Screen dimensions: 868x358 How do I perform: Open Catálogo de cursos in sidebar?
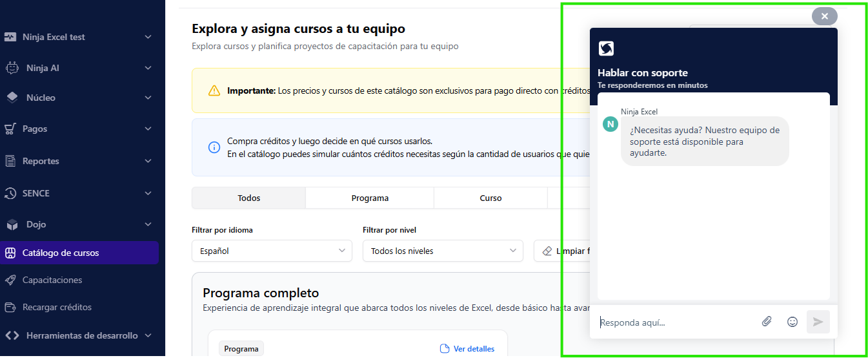pyautogui.click(x=79, y=253)
